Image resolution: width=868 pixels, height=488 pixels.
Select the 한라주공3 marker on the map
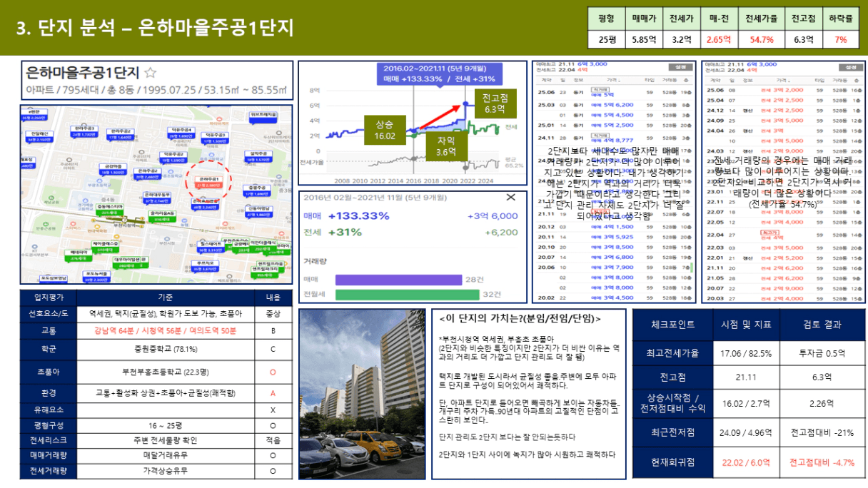(84, 132)
